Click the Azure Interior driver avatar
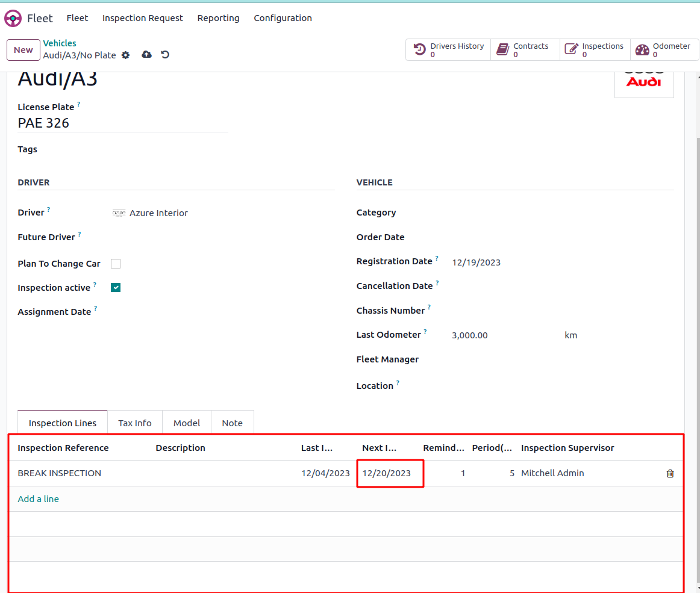 tap(119, 213)
